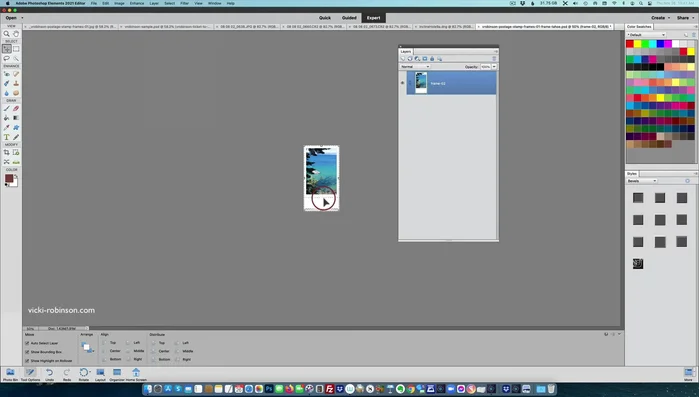
Task: Choose Align Center option
Action: [x=111, y=351]
